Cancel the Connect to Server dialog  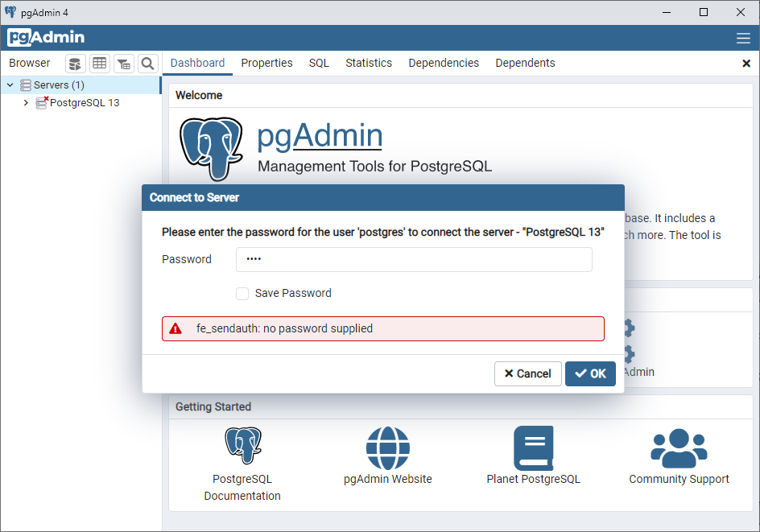pyautogui.click(x=528, y=373)
